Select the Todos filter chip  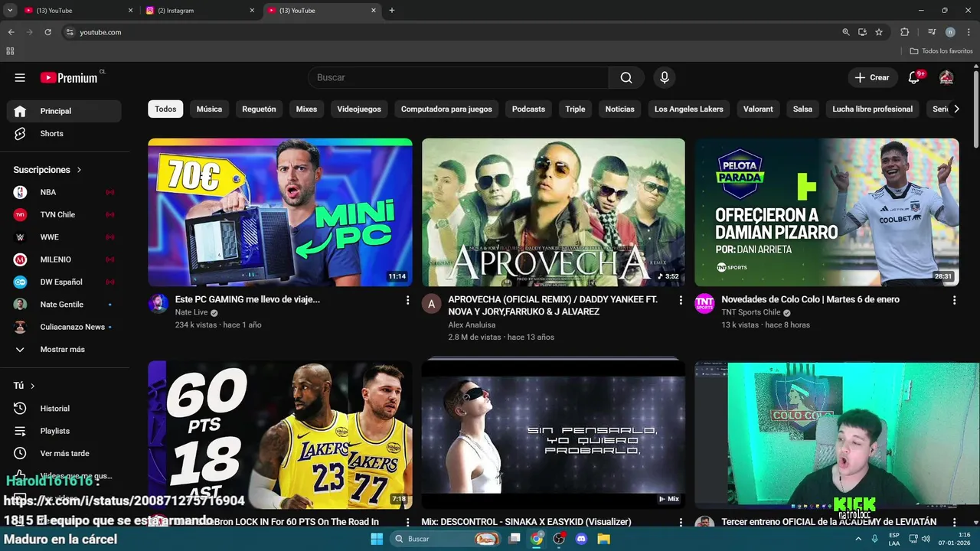pyautogui.click(x=165, y=109)
